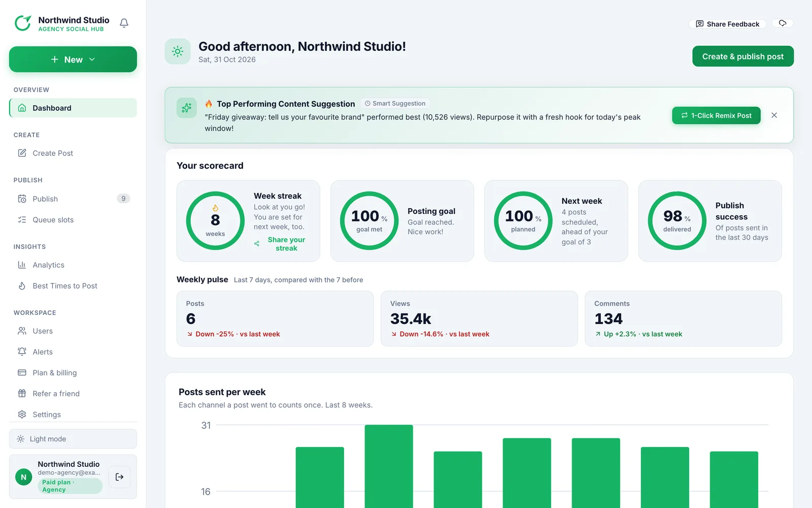Viewport: 812px width, 508px height.
Task: Click "Posts sent per week" heading
Action: [222, 392]
